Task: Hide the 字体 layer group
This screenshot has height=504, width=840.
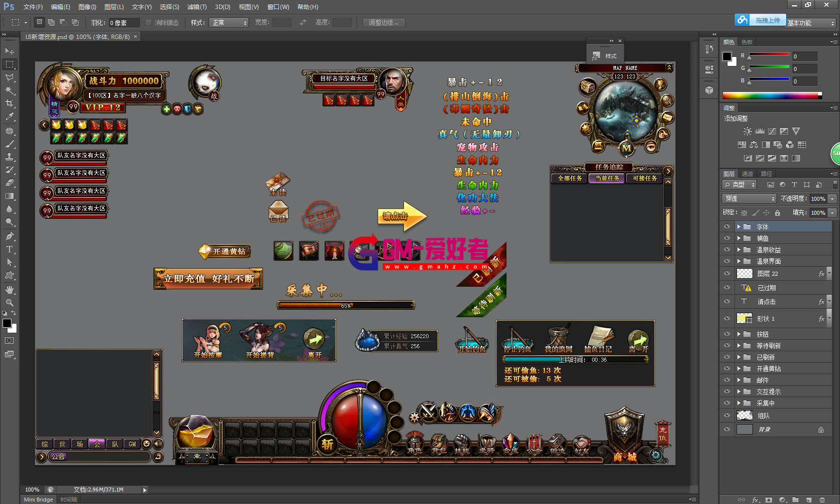Action: click(727, 227)
